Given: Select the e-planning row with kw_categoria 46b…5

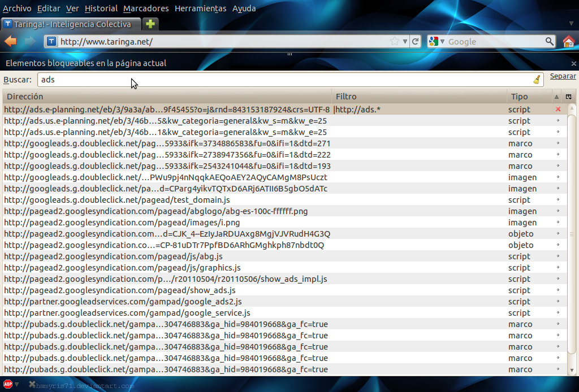Looking at the screenshot, I should [285, 121].
